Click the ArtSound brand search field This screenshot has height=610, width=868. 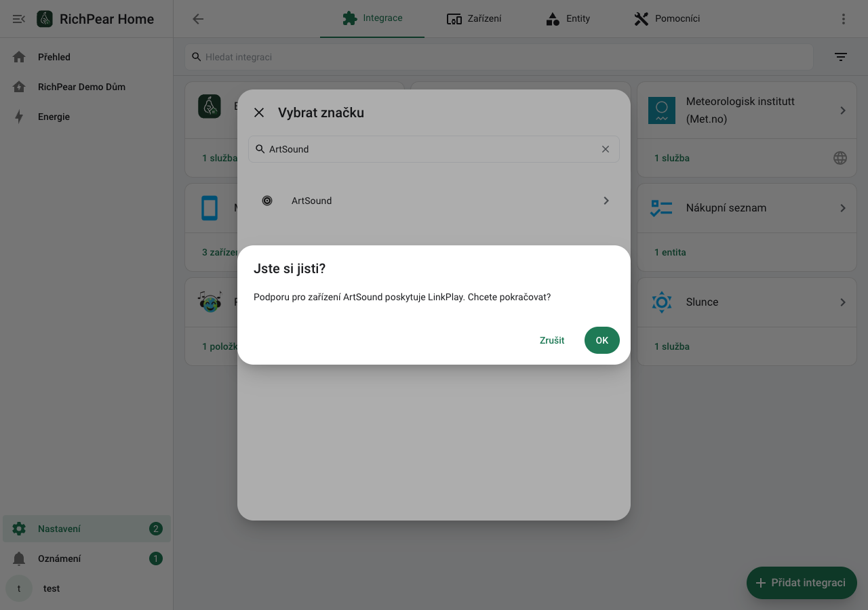(434, 149)
